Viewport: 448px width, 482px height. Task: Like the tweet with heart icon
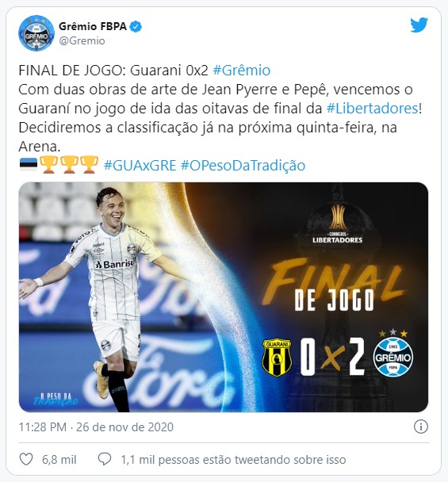click(x=26, y=459)
